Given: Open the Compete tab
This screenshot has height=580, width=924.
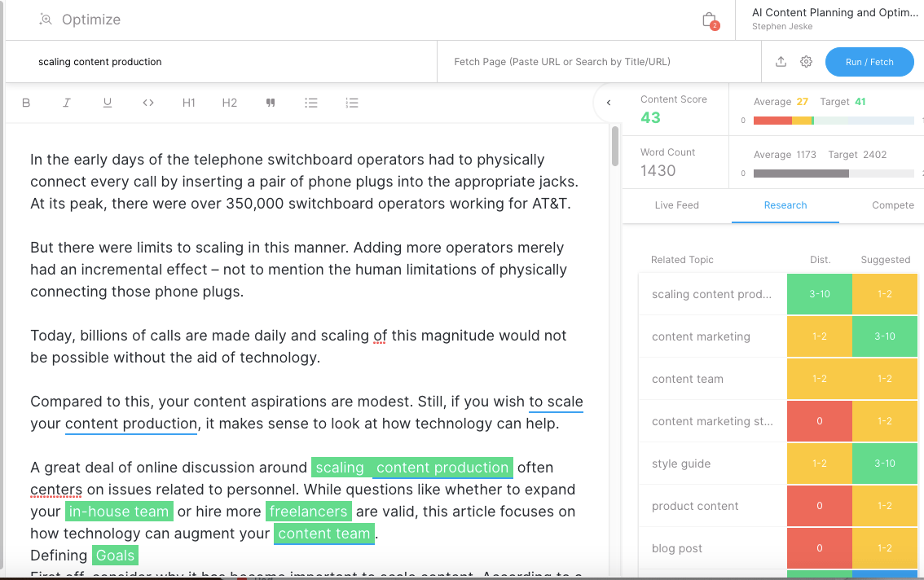Looking at the screenshot, I should pyautogui.click(x=892, y=205).
